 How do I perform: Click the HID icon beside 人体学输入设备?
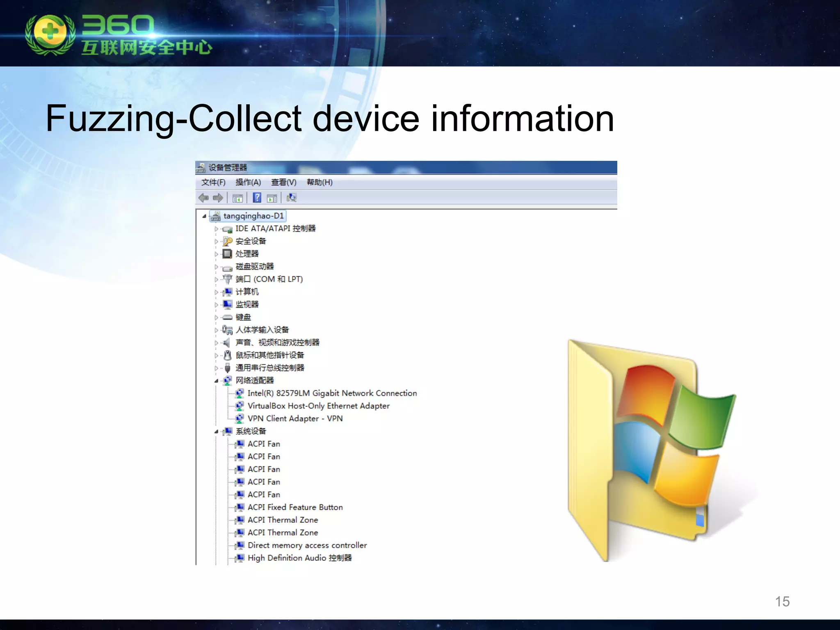pyautogui.click(x=227, y=330)
